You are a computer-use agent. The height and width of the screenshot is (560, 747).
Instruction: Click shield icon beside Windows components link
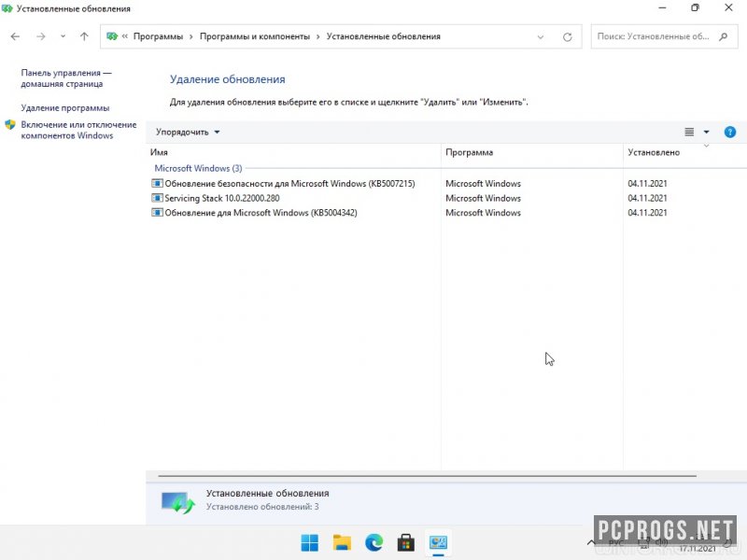tap(10, 125)
